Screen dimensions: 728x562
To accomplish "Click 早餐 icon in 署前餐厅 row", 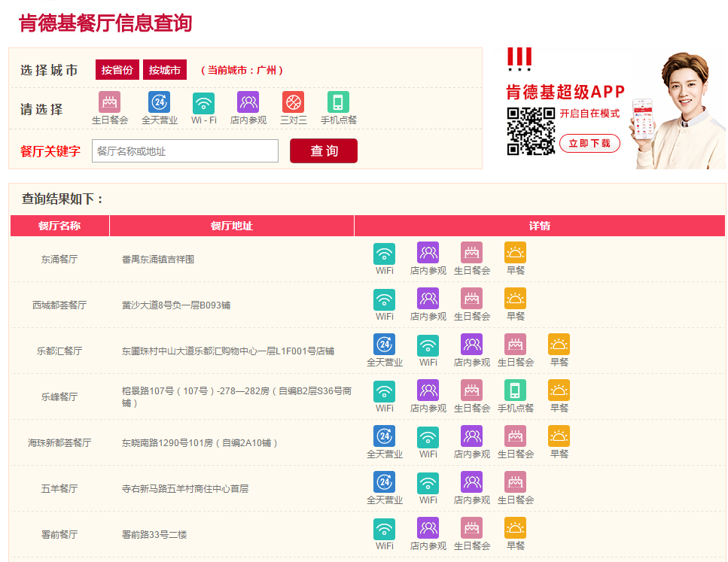I will click(516, 528).
